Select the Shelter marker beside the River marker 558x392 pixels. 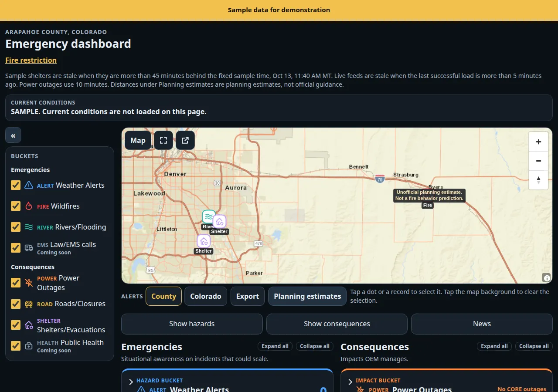click(219, 222)
